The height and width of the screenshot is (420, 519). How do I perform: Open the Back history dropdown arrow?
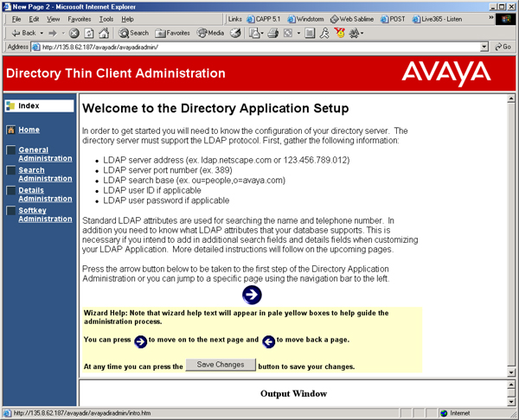pyautogui.click(x=42, y=33)
